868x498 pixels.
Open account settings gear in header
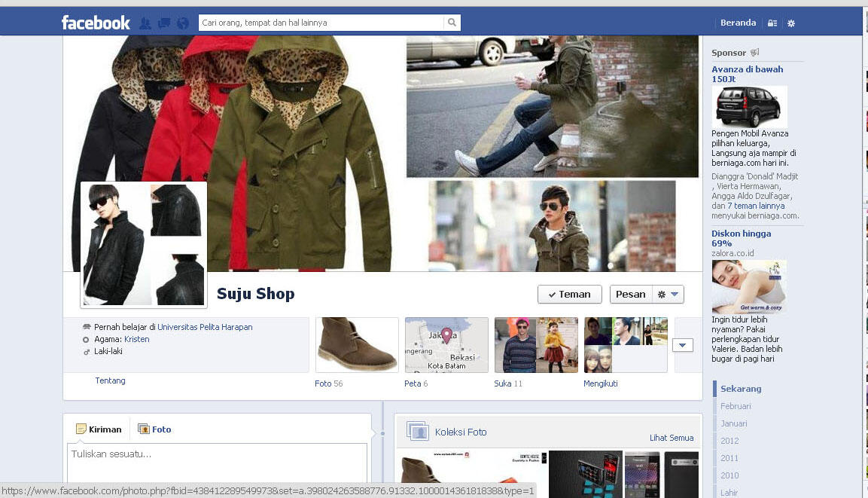(x=791, y=23)
